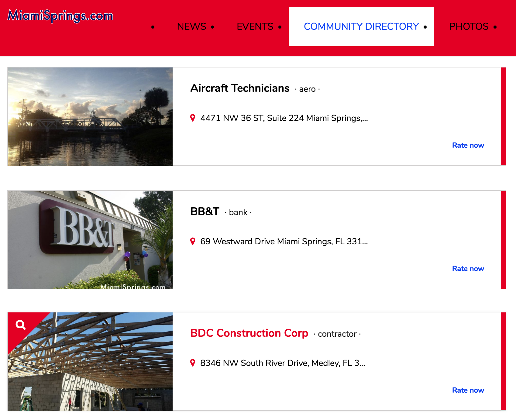
Task: Open the Aircraft Technicians listing title
Action: coord(240,88)
